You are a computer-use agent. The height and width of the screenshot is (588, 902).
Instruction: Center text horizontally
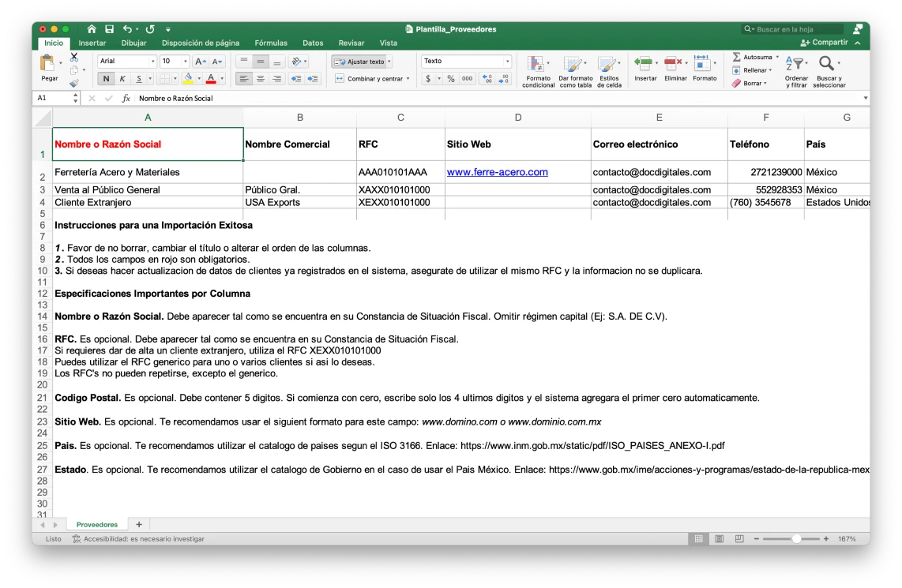point(260,79)
